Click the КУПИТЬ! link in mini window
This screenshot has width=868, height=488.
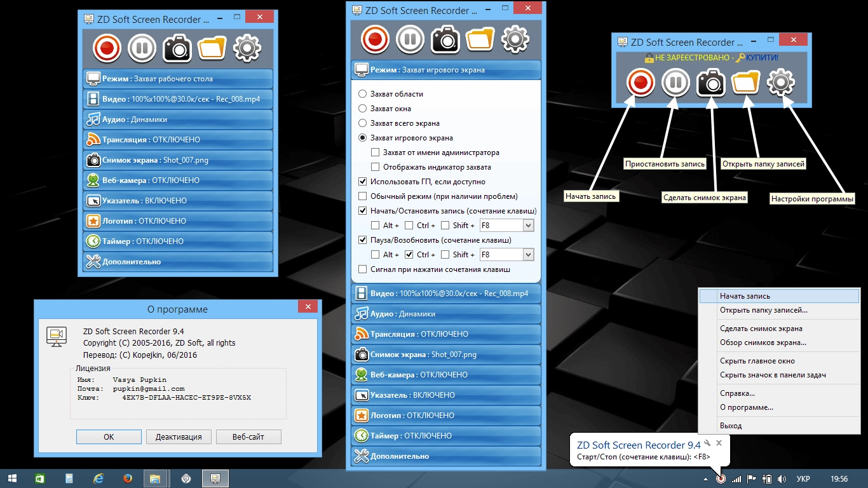click(762, 58)
